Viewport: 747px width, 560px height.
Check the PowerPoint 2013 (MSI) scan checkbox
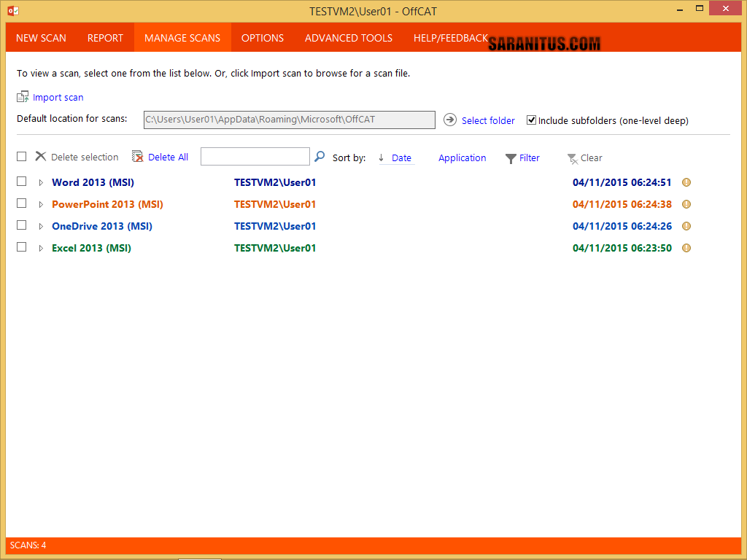[x=21, y=203]
